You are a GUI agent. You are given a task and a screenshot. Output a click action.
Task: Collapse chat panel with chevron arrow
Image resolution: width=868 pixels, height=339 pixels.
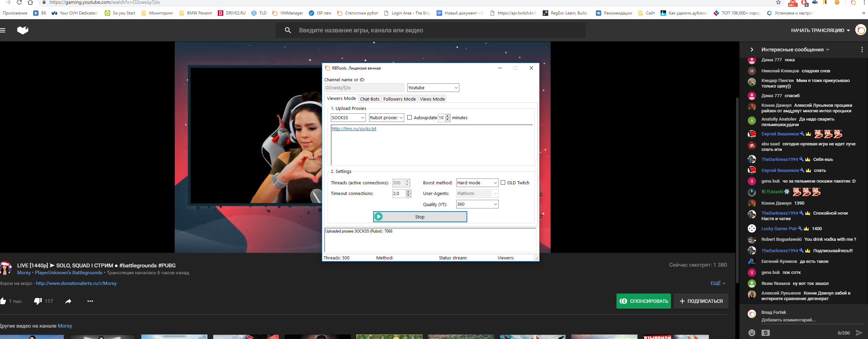click(x=752, y=50)
